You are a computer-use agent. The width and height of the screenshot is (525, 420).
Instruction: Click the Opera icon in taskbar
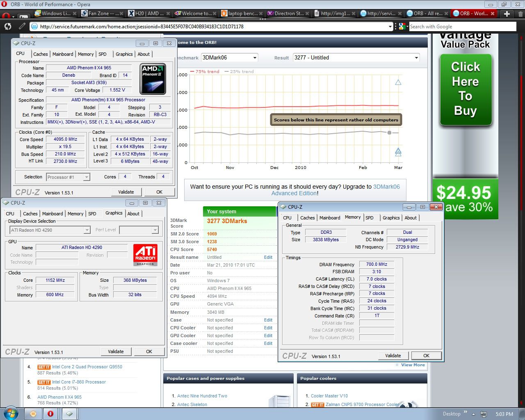(x=50, y=413)
